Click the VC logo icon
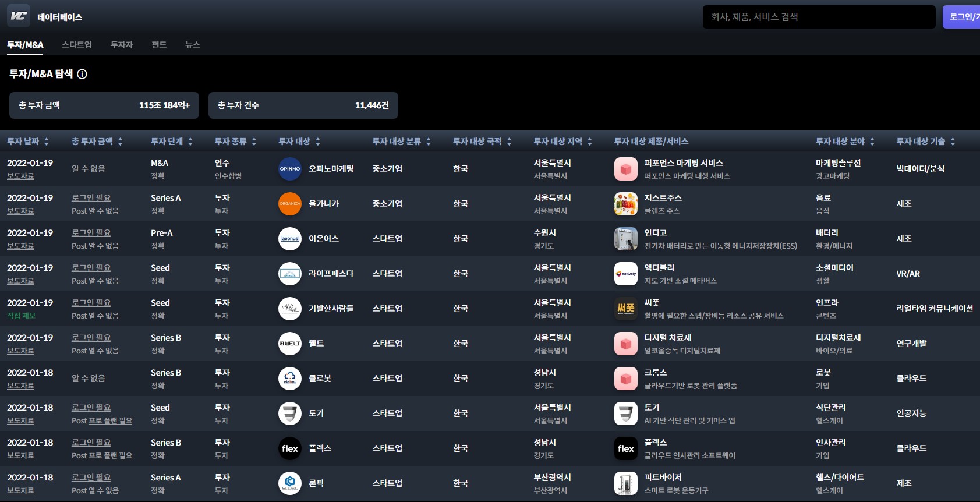The height and width of the screenshot is (502, 980). [19, 16]
